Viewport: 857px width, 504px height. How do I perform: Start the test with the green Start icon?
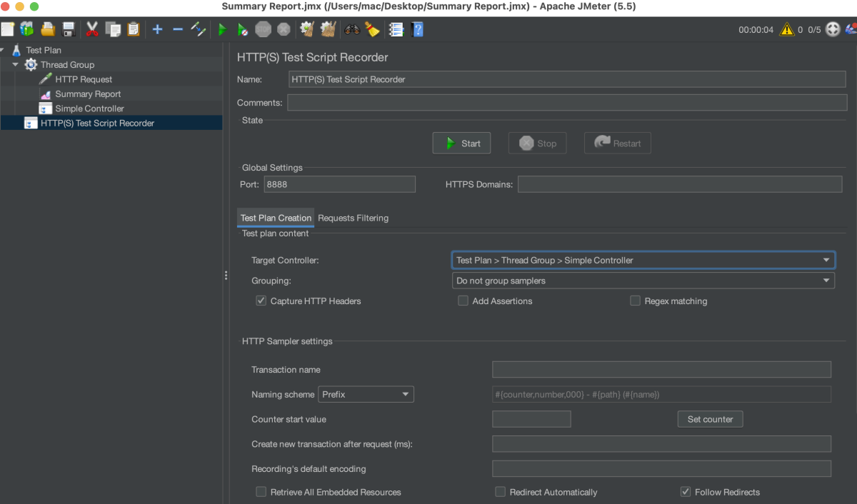tap(222, 29)
